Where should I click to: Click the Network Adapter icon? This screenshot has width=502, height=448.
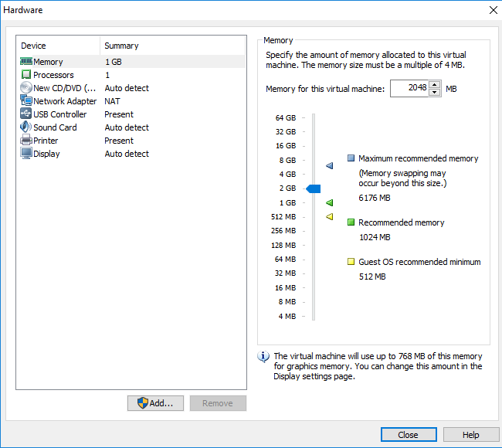click(x=26, y=100)
